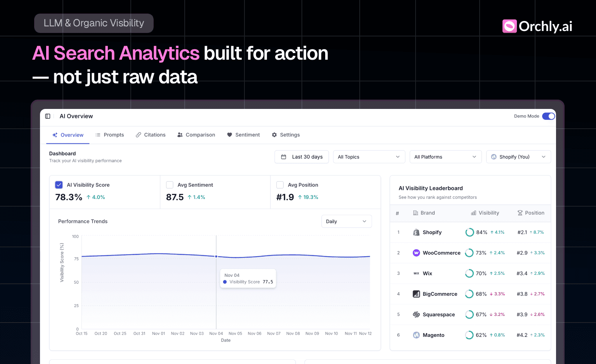This screenshot has width=596, height=364.
Task: Click the bar-chart icon on the Visibility column
Action: click(x=473, y=213)
